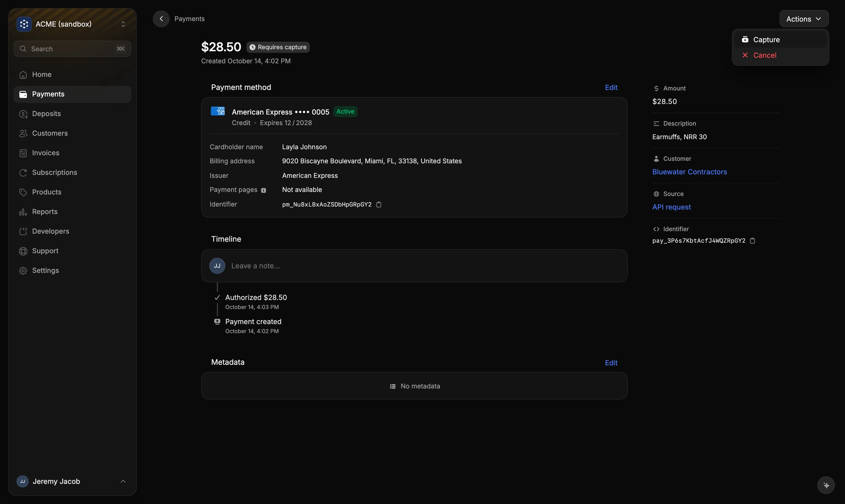845x504 pixels.
Task: Click the Payment pages info icon
Action: pos(263,190)
